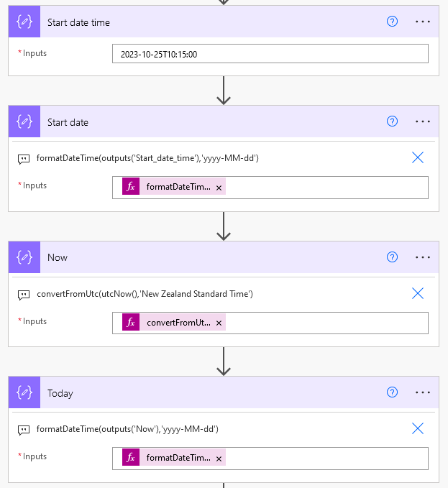The height and width of the screenshot is (488, 448).
Task: Click the Start date compose action icon
Action: (24, 121)
